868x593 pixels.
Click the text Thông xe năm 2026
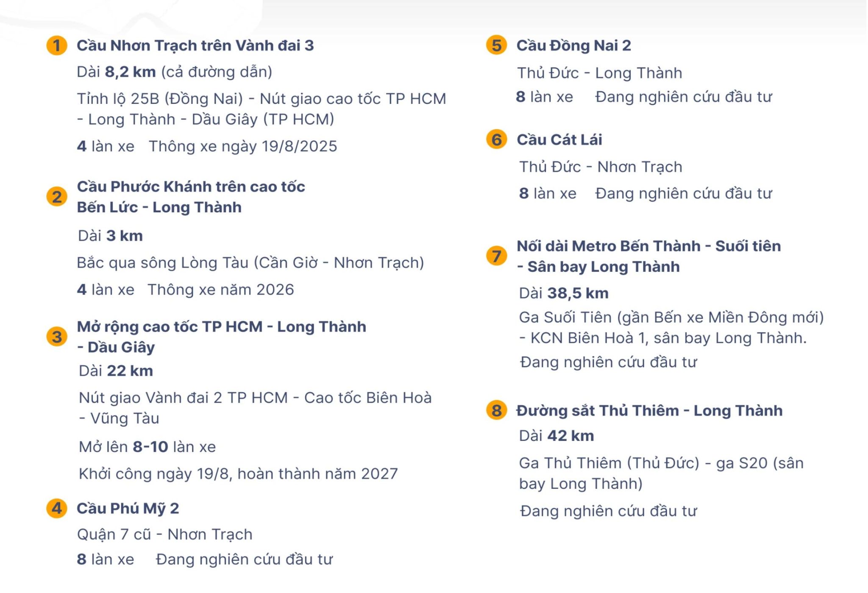(x=221, y=290)
